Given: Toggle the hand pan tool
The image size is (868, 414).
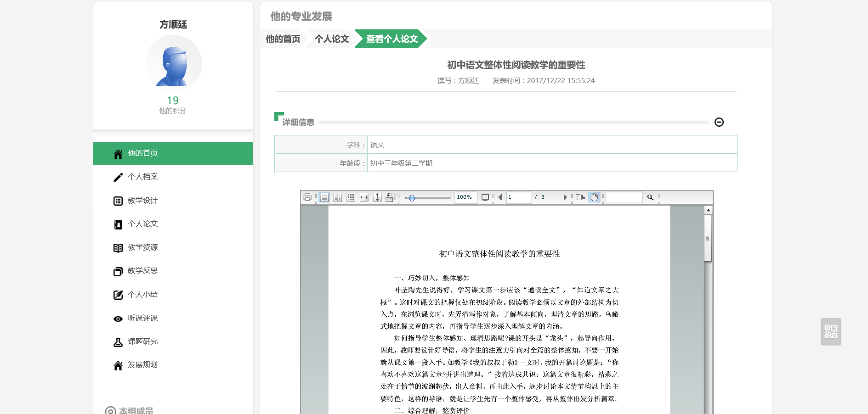Looking at the screenshot, I should (594, 197).
